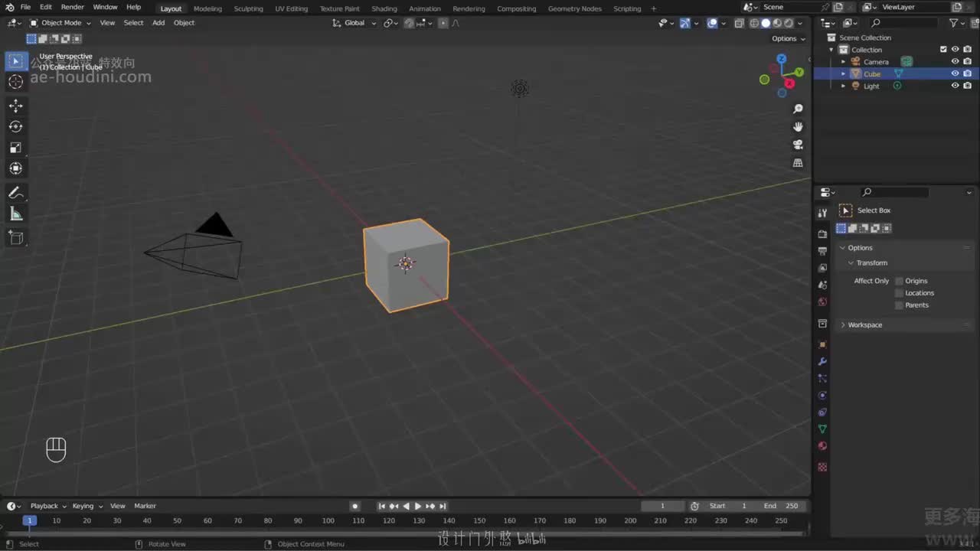Click the outliner search field
The width and height of the screenshot is (980, 551).
903,23
